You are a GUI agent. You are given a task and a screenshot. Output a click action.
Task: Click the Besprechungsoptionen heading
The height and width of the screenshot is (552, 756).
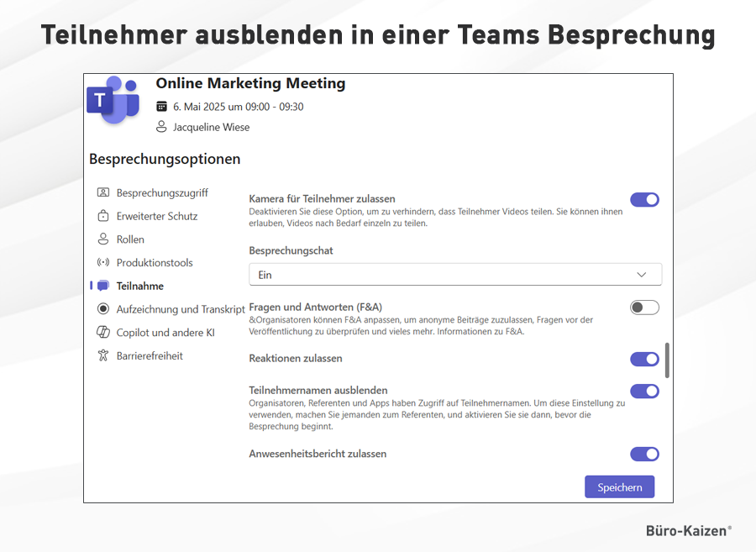click(165, 159)
